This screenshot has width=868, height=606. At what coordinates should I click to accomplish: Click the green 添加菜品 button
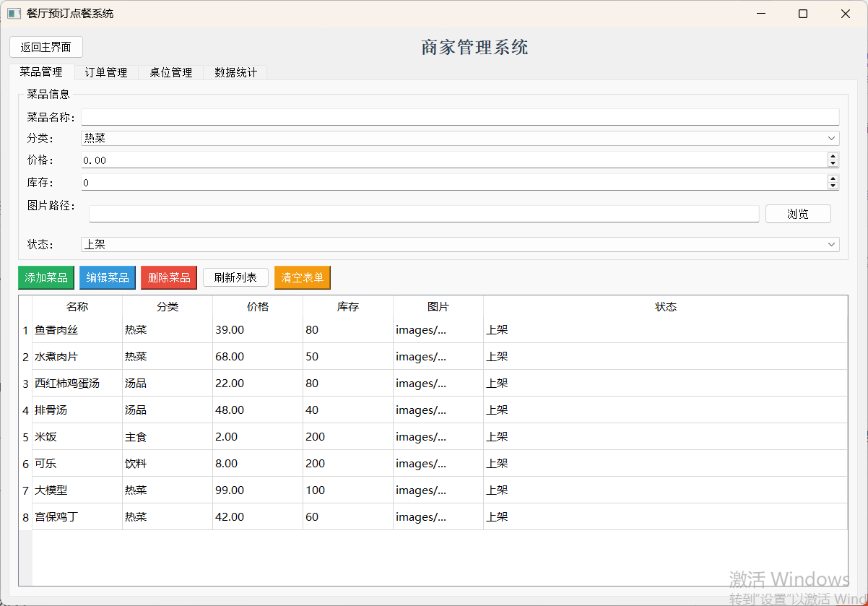[x=46, y=277]
